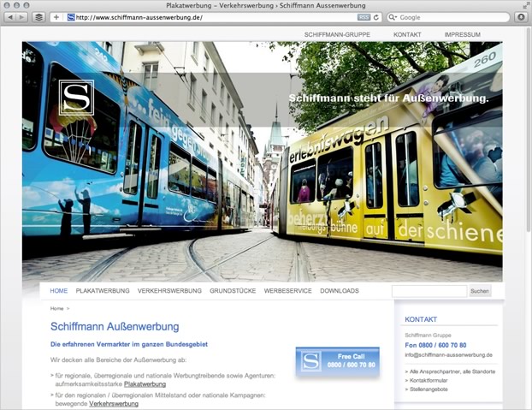Click the S logo in Free Call box
The image size is (532, 410).
click(310, 361)
